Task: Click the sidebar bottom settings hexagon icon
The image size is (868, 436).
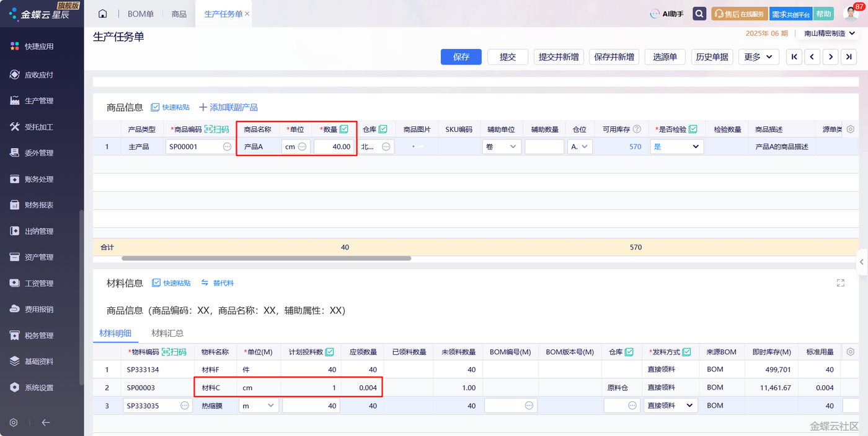Action: tap(14, 422)
